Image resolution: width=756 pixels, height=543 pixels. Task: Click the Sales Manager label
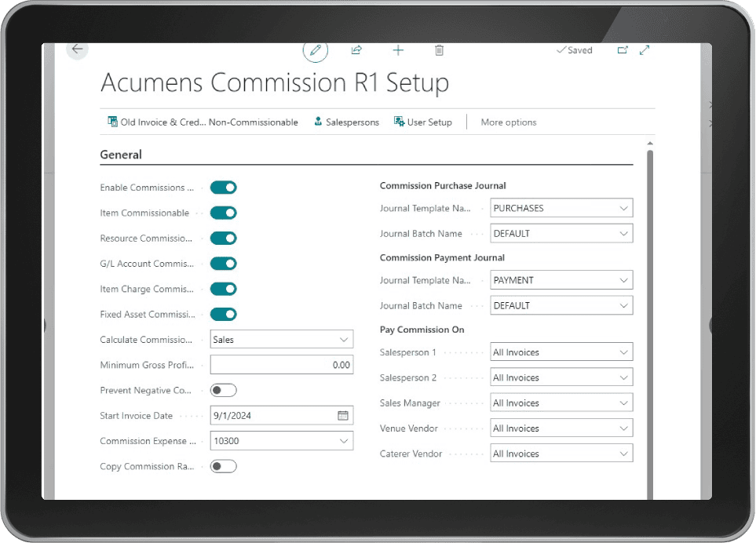point(410,403)
